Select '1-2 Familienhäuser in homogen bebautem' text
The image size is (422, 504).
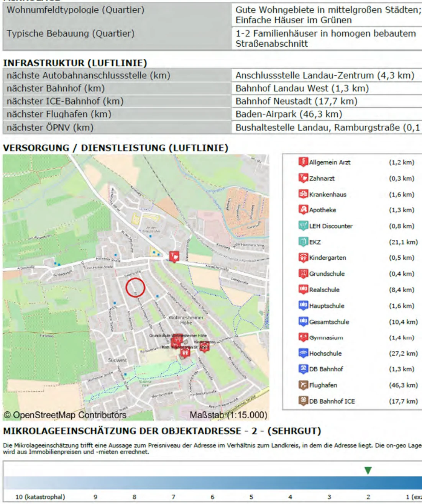pyautogui.click(x=326, y=34)
